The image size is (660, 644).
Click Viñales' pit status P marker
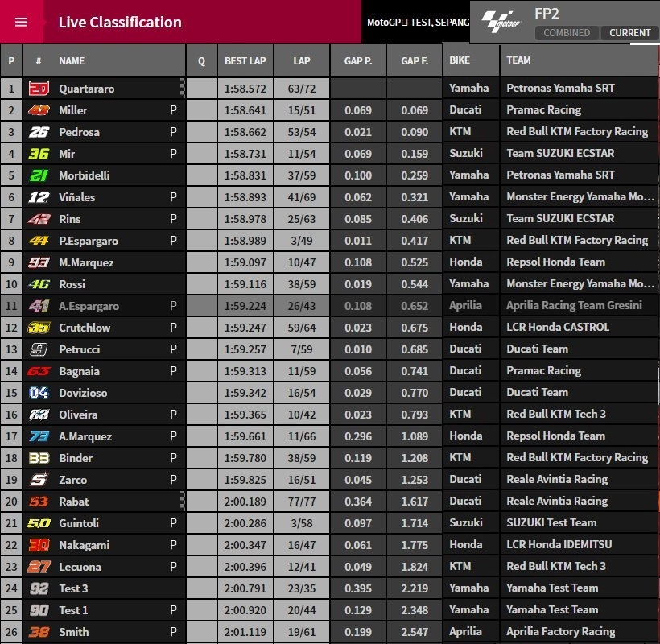(x=173, y=197)
